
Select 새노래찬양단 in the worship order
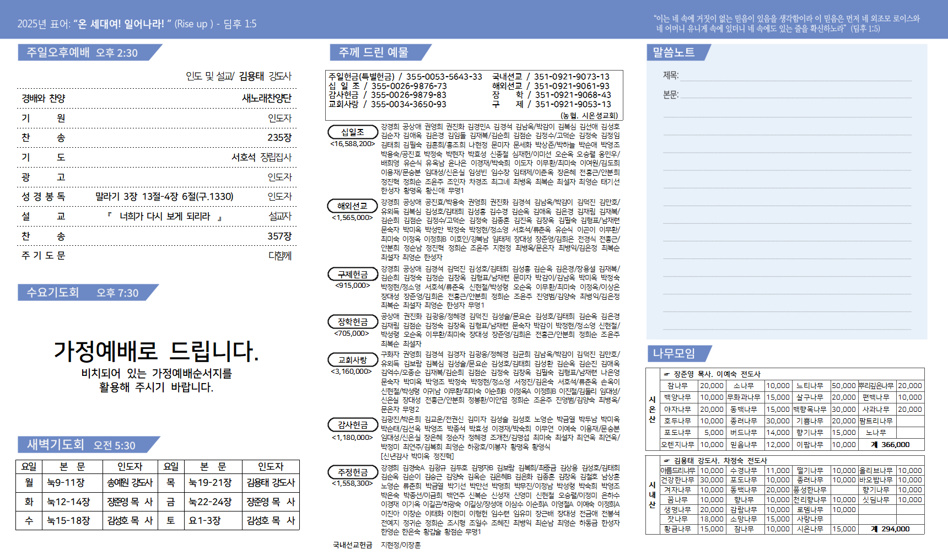[267, 98]
